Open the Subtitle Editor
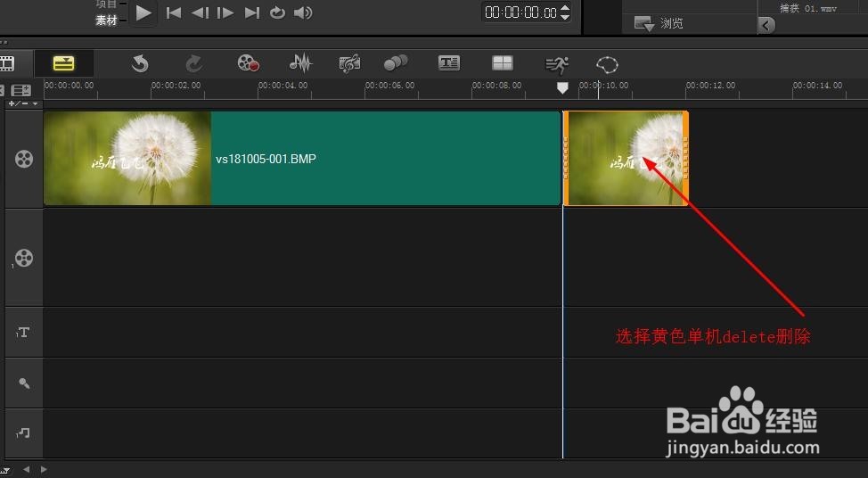The width and height of the screenshot is (868, 478). [449, 62]
